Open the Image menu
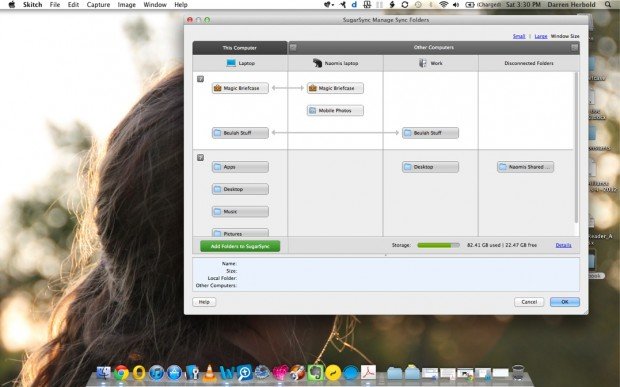The width and height of the screenshot is (620, 387). click(x=127, y=5)
